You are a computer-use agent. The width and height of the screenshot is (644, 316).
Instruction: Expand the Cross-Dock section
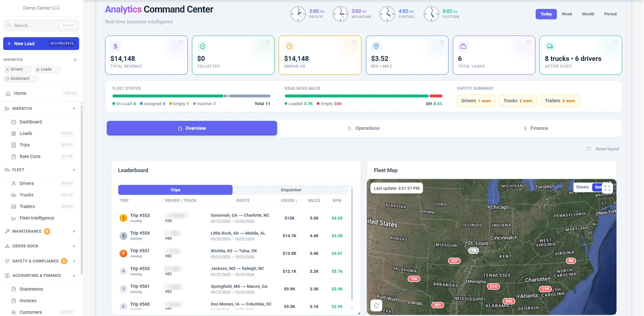(40, 246)
